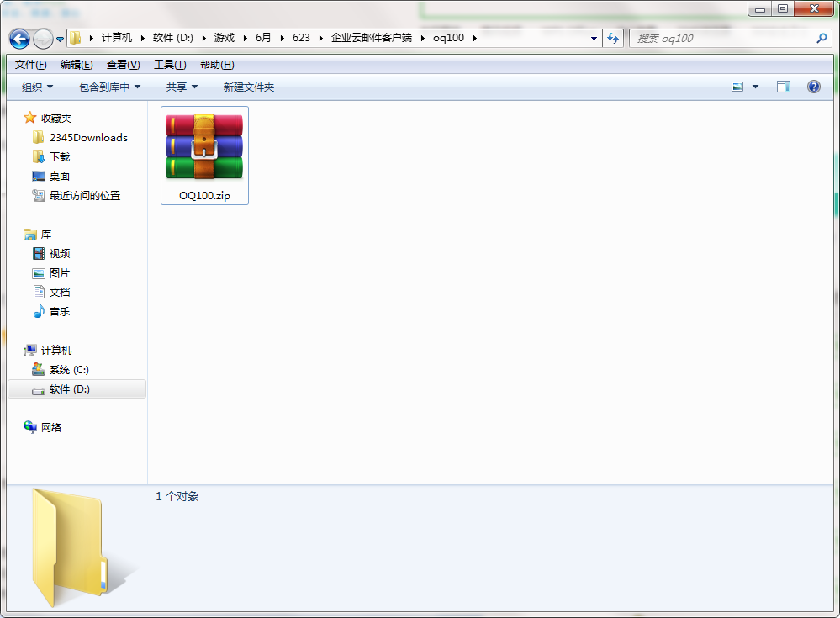Select the OQ100.zip archive icon
The height and width of the screenshot is (618, 840).
pos(204,146)
